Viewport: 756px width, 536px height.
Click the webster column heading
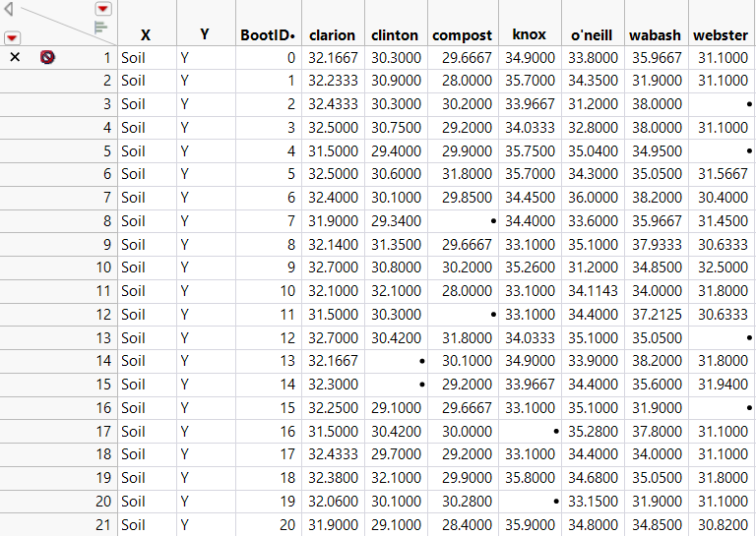[x=721, y=34]
